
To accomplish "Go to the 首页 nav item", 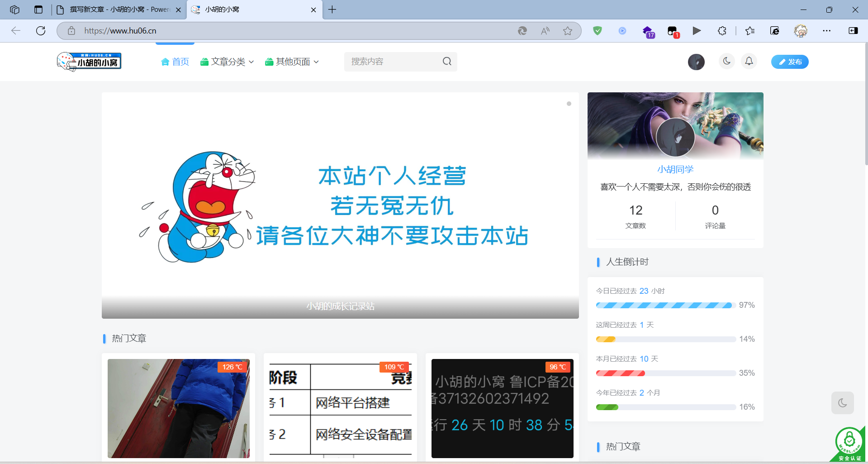I will tap(175, 62).
